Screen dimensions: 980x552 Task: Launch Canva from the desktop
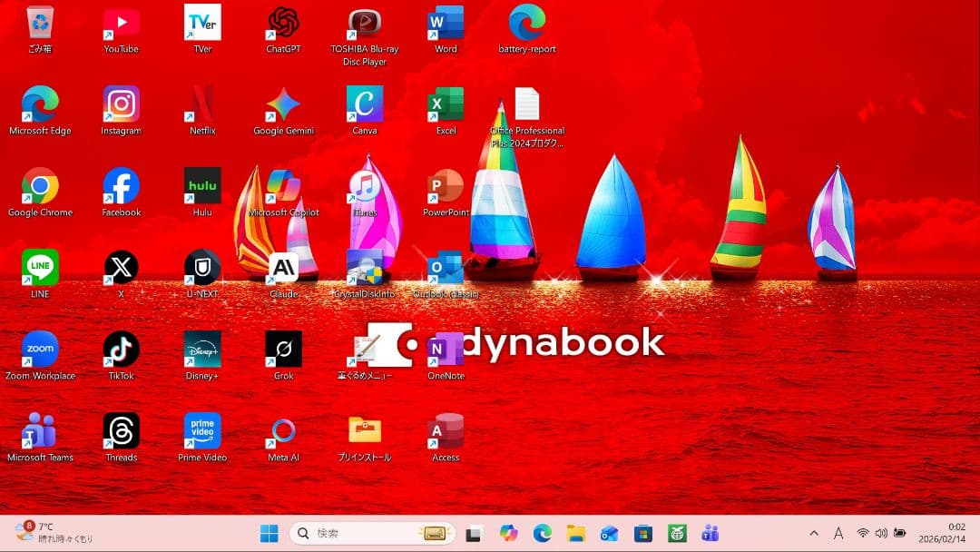click(x=365, y=102)
